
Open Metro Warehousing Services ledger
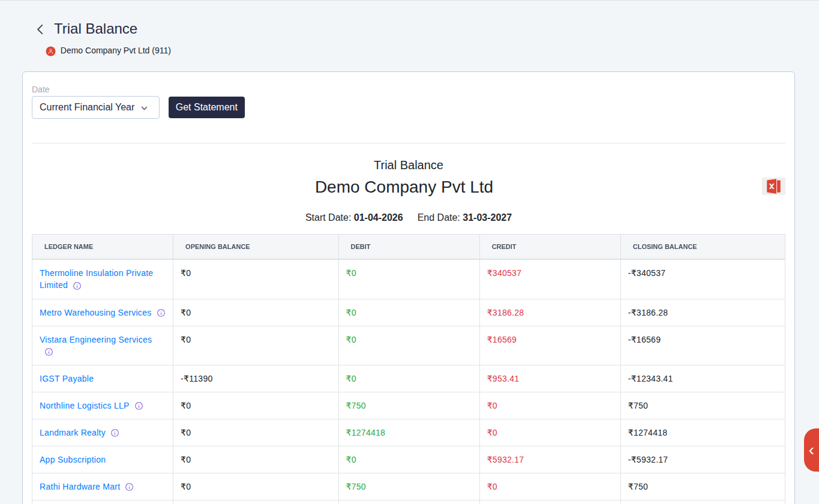click(95, 313)
